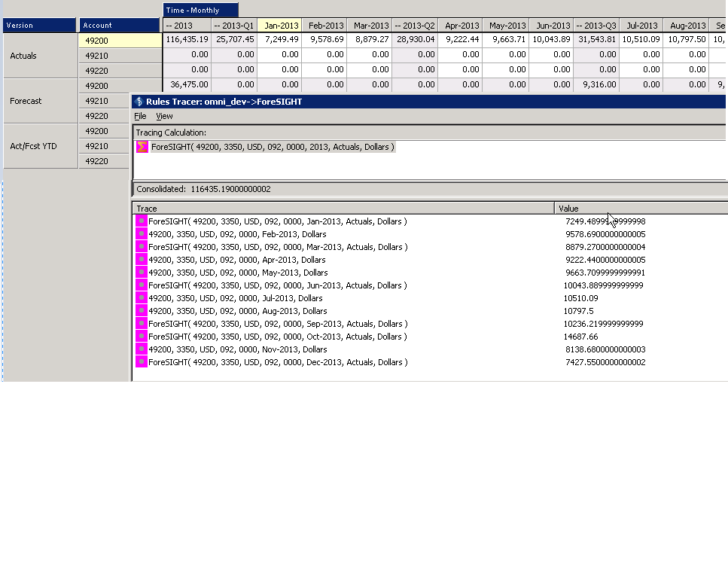Select the ForeSIGHT Oct-2013 Actuals trace row text
The height and width of the screenshot is (576, 728).
277,337
